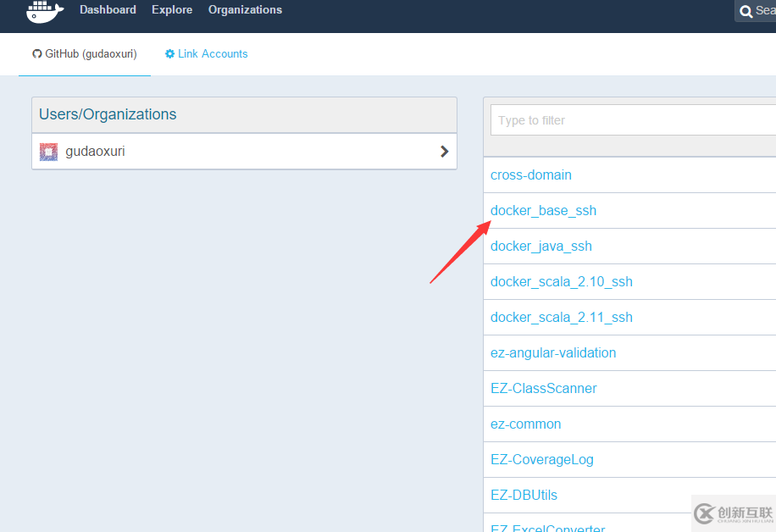Click gudaoxuri avatar thumbnail
Image resolution: width=776 pixels, height=532 pixels.
click(x=48, y=152)
